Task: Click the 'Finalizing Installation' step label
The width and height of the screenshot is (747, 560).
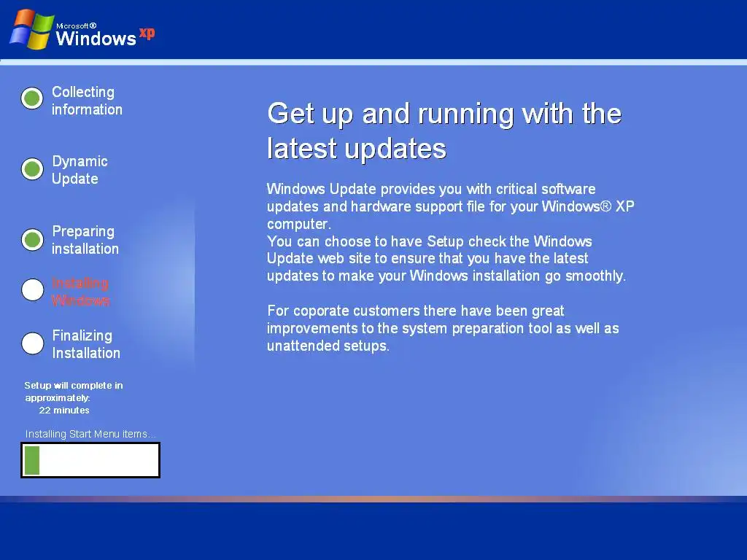Action: point(86,344)
